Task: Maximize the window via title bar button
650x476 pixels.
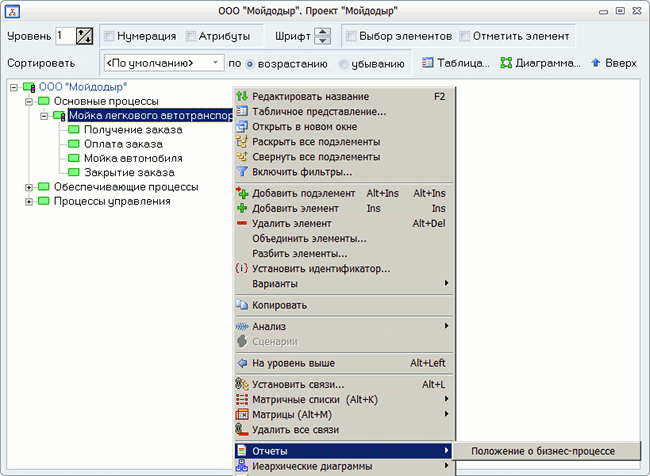Action: [x=620, y=11]
